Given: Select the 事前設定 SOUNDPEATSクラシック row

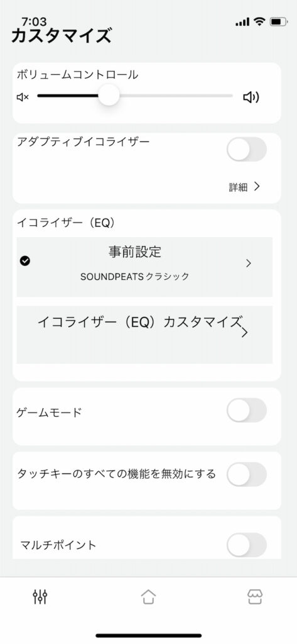Looking at the screenshot, I should pos(144,267).
